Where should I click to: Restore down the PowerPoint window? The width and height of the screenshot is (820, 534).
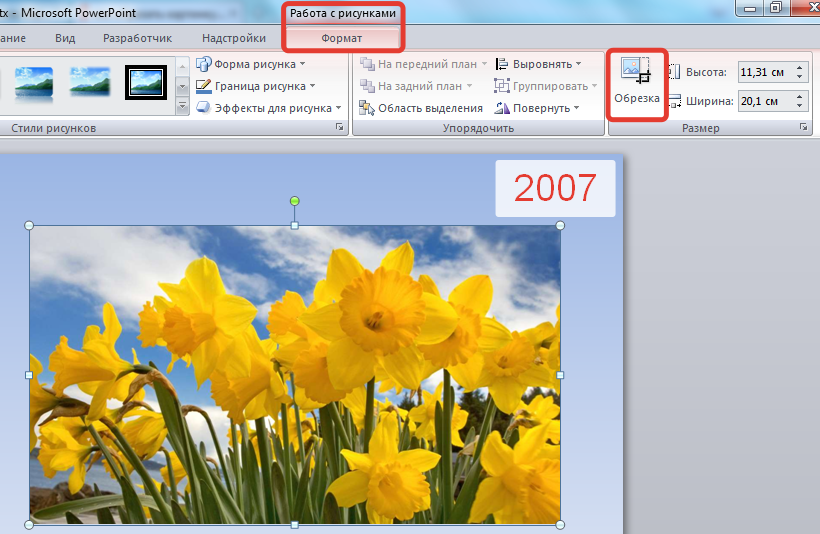[x=776, y=7]
